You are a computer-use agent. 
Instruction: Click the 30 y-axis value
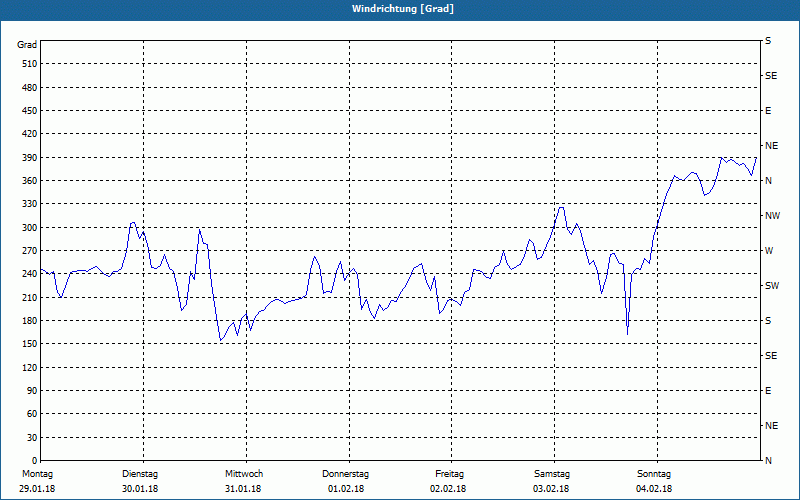tap(33, 438)
